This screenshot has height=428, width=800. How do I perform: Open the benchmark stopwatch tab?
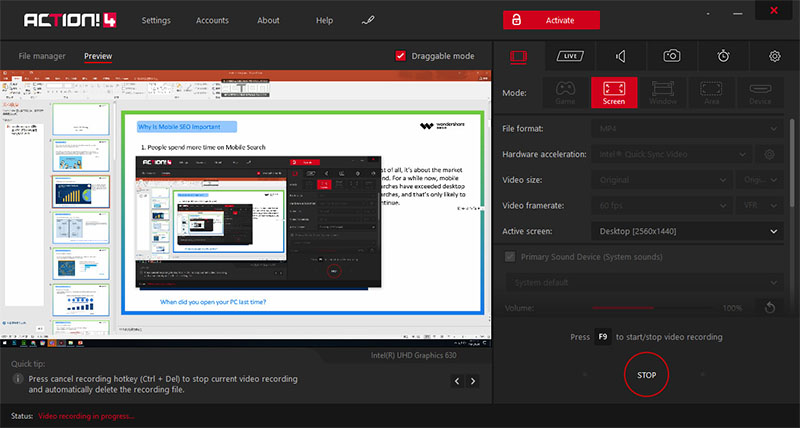coord(723,56)
